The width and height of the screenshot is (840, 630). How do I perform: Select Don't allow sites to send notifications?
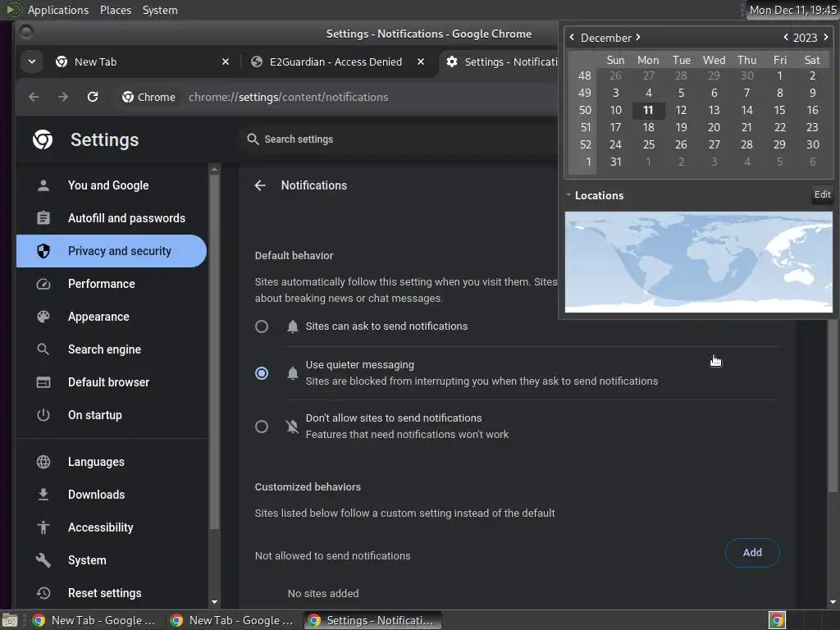[x=262, y=427]
